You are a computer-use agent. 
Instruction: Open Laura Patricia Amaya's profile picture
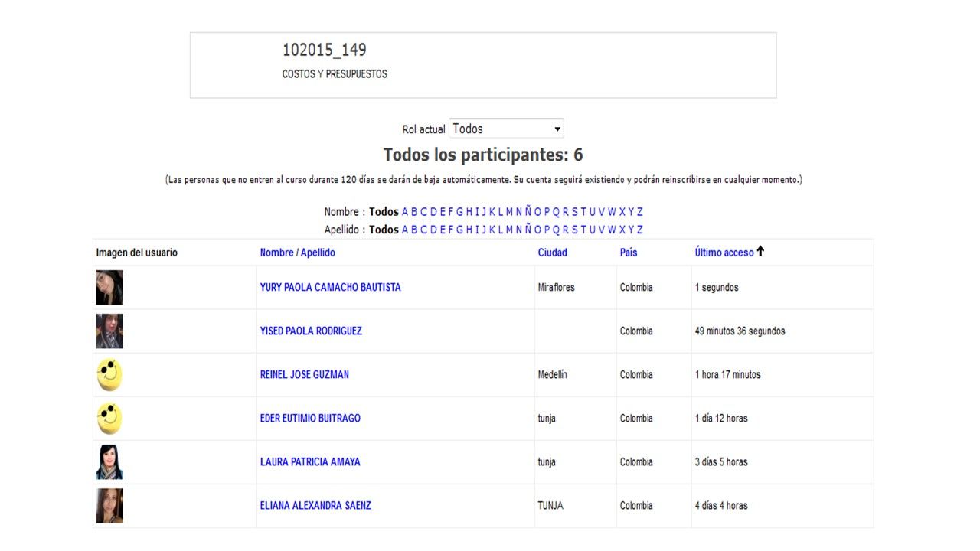tap(109, 462)
